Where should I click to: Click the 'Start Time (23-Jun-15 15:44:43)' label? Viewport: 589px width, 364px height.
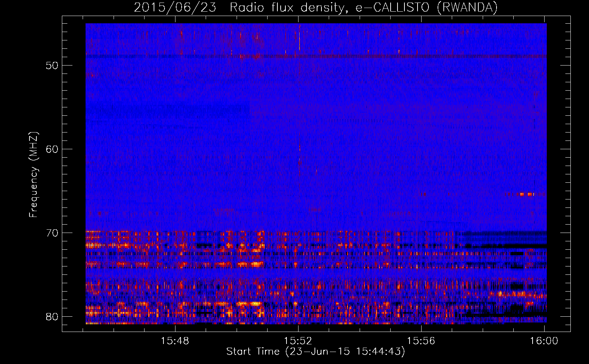coord(316,352)
